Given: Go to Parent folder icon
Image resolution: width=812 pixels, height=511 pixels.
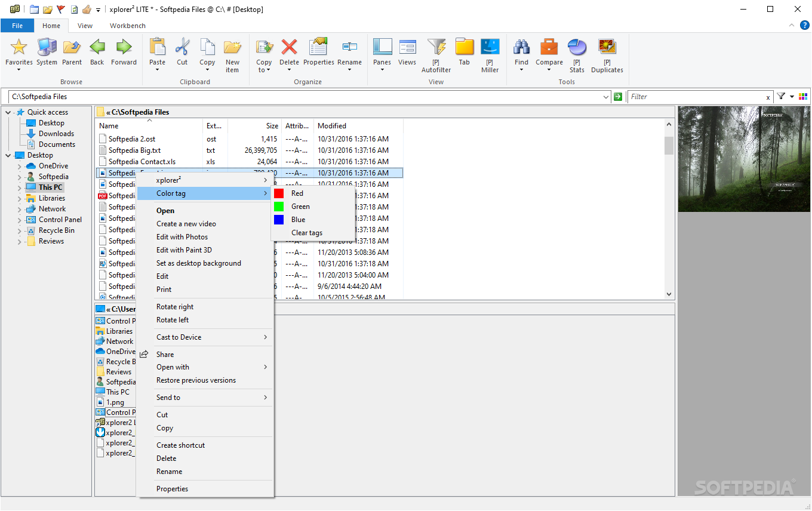Looking at the screenshot, I should [72, 47].
